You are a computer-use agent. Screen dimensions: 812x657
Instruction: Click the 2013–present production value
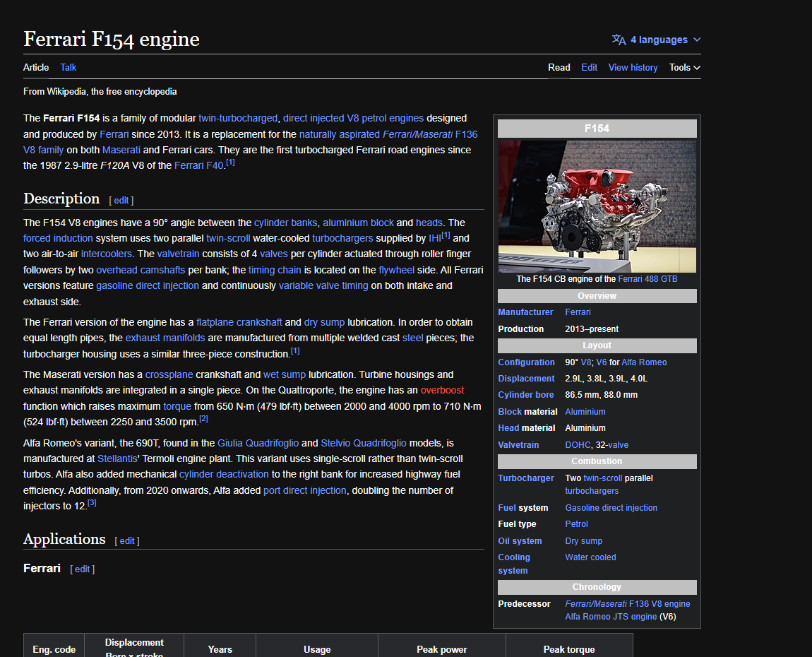[592, 329]
